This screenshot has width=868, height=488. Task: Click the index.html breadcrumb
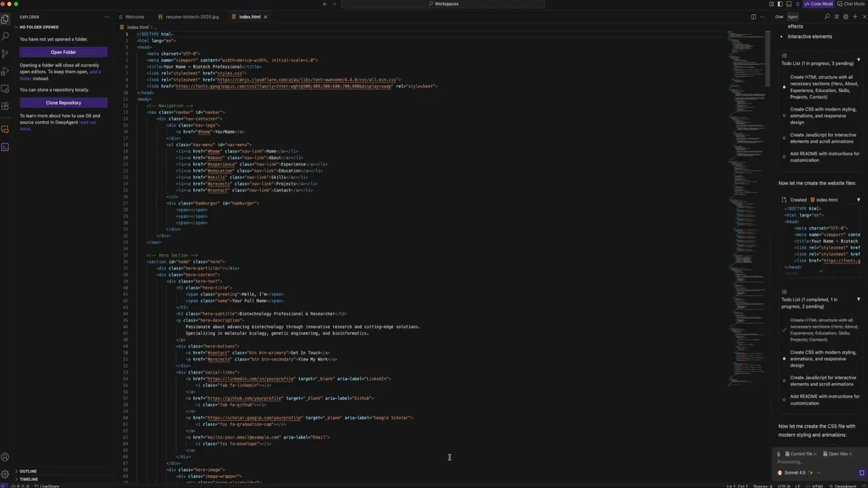pos(137,27)
